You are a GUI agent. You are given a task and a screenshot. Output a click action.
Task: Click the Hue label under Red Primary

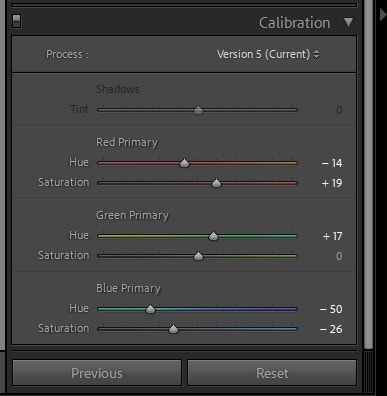click(79, 162)
